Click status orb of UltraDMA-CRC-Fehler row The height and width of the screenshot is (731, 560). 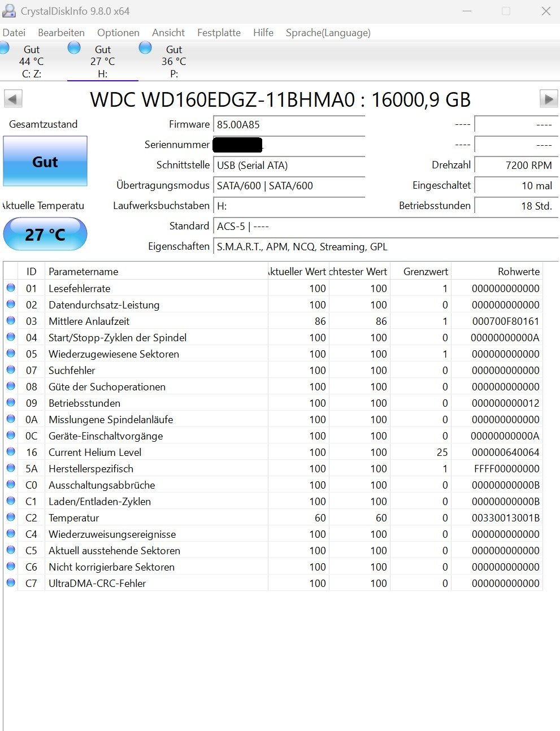[x=11, y=582]
